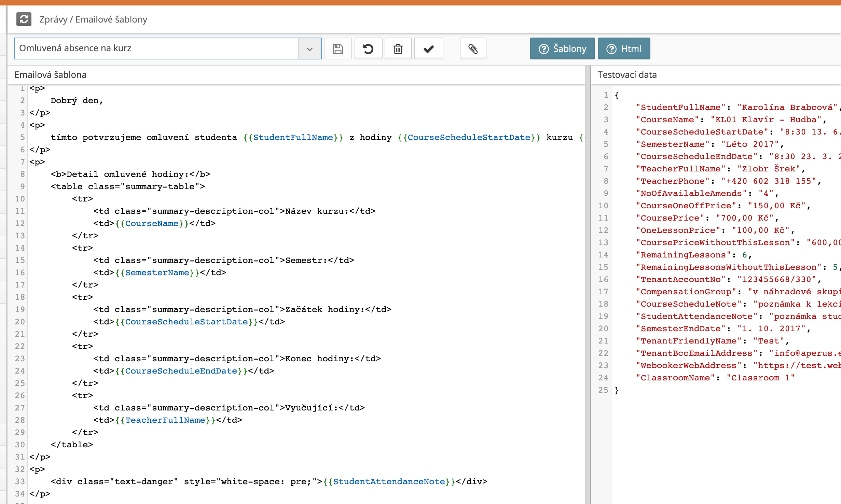Screen dimensions: 841x504
Task: Click the question mark icon in Html button
Action: [x=611, y=49]
